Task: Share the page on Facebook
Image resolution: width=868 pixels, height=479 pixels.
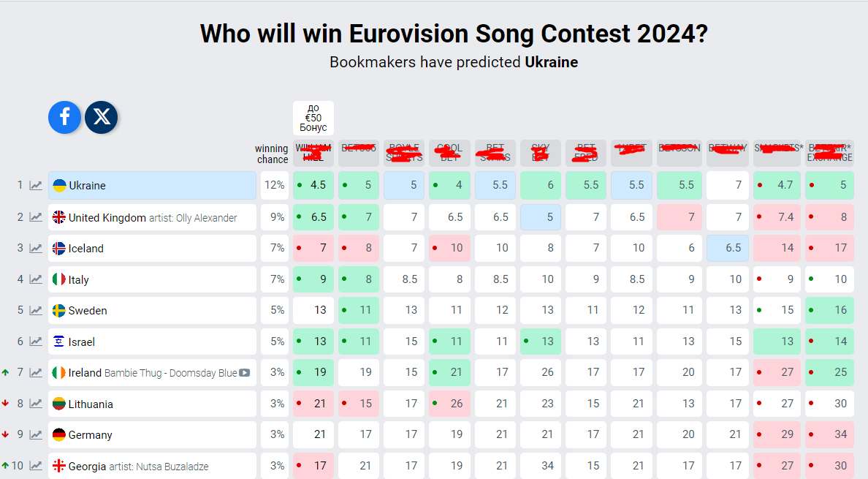Action: pyautogui.click(x=64, y=117)
